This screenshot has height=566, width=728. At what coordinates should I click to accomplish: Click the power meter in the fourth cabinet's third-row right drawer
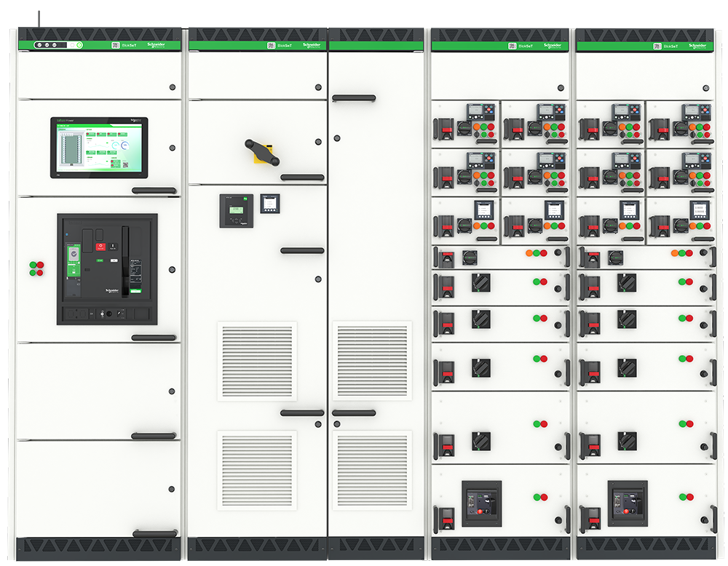[x=554, y=210]
